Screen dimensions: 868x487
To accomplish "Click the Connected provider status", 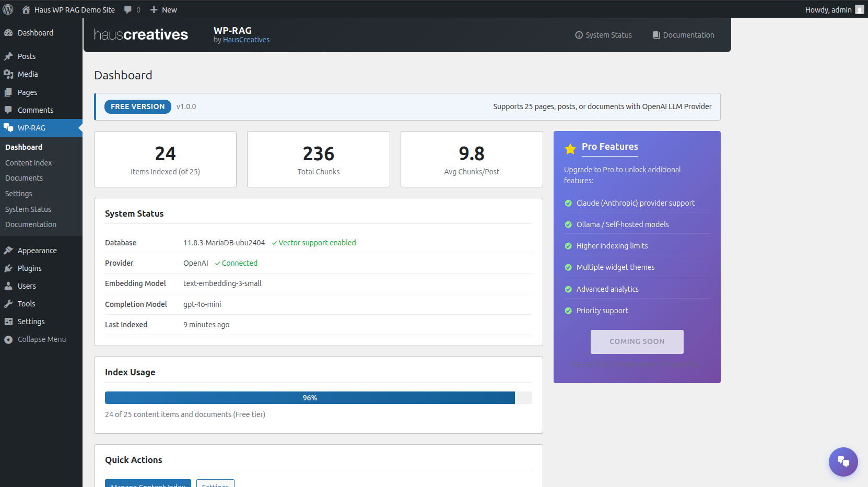I will coord(236,263).
